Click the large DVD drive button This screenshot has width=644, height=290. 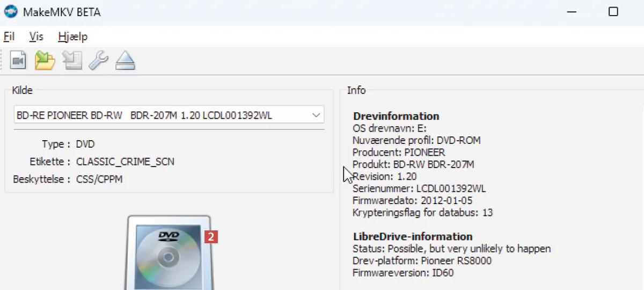tap(168, 252)
